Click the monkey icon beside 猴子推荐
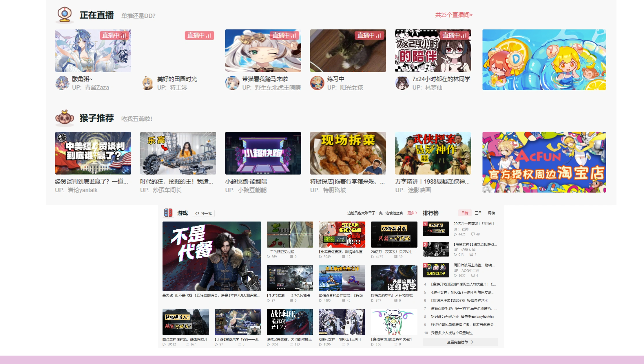The image size is (644, 364). [x=64, y=118]
